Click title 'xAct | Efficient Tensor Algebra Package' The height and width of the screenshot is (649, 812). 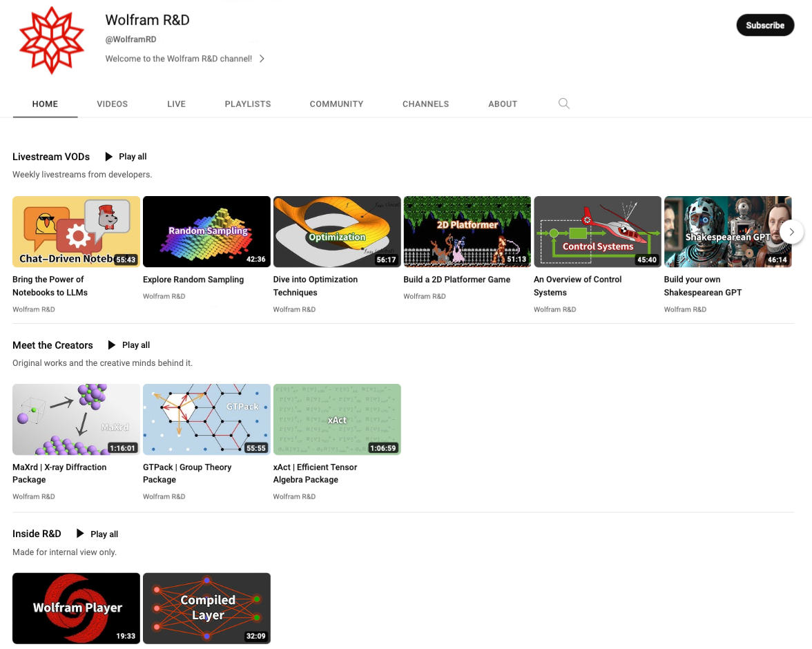316,474
